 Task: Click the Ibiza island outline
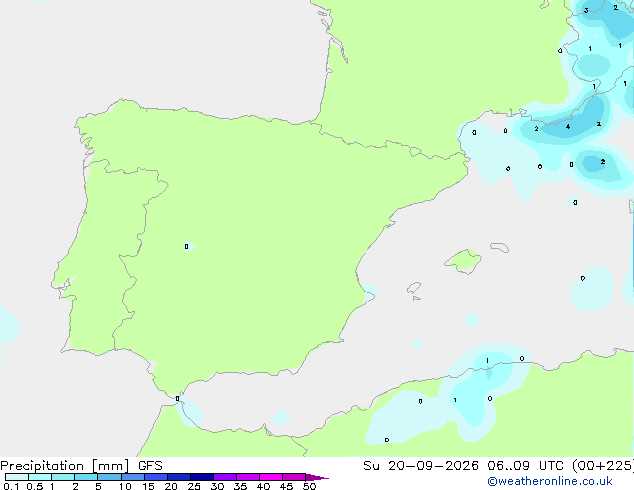point(414,288)
